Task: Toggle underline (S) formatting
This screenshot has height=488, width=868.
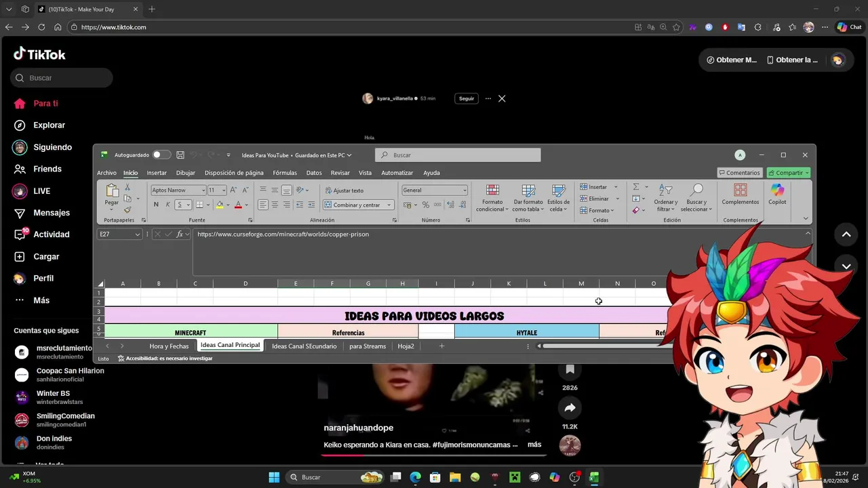Action: (179, 205)
